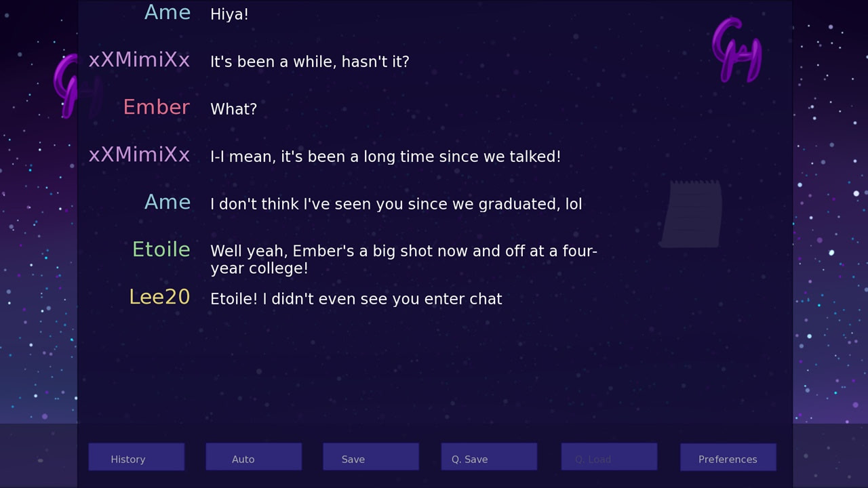Click the Ember username
Viewport: 868px width, 488px height.
(156, 108)
